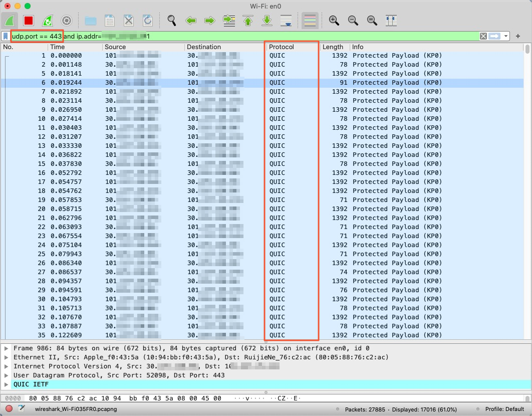Expand the User Datagram Protocol section
This screenshot has width=532, height=416.
pos(6,375)
